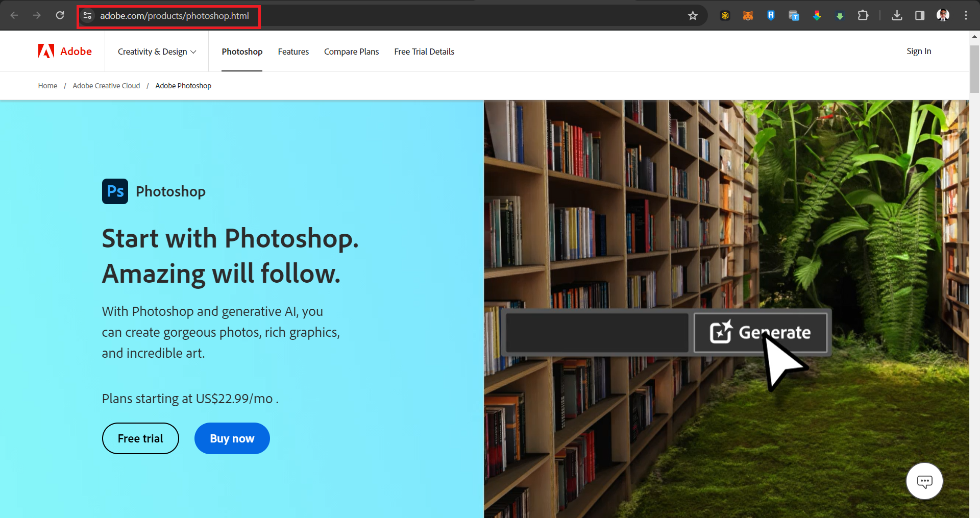
Task: Click the browser profile avatar
Action: pyautogui.click(x=943, y=15)
